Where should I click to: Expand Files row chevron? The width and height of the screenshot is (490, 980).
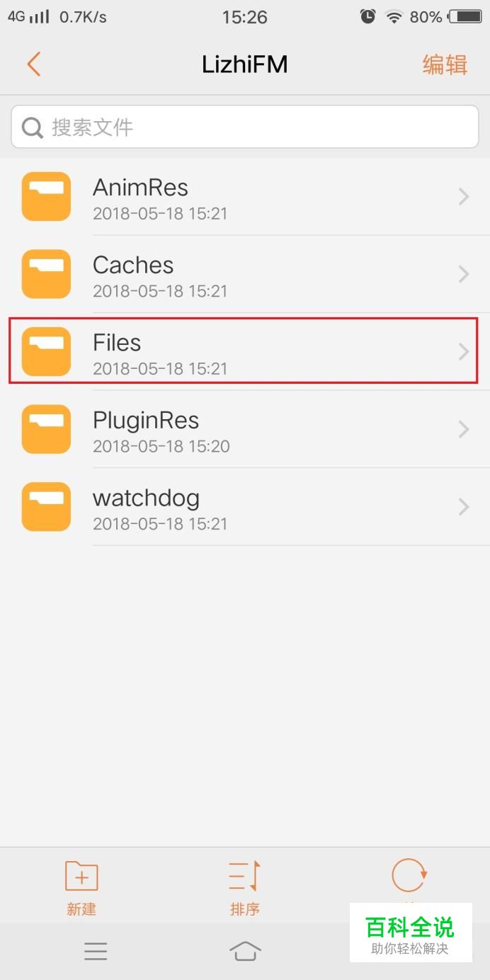[x=464, y=351]
